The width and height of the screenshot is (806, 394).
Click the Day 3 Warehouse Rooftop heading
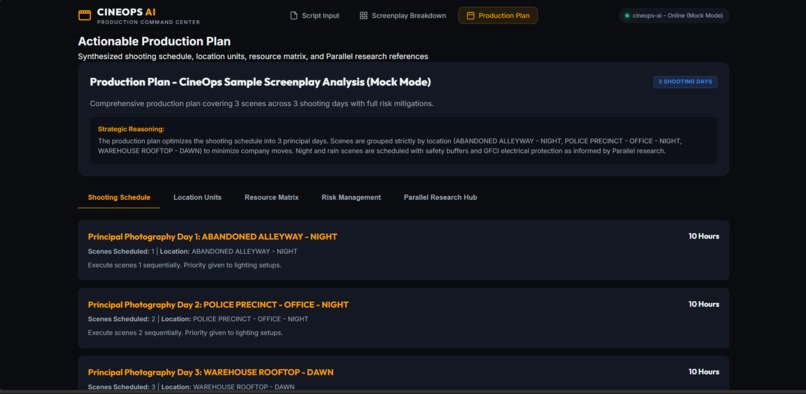click(x=211, y=372)
